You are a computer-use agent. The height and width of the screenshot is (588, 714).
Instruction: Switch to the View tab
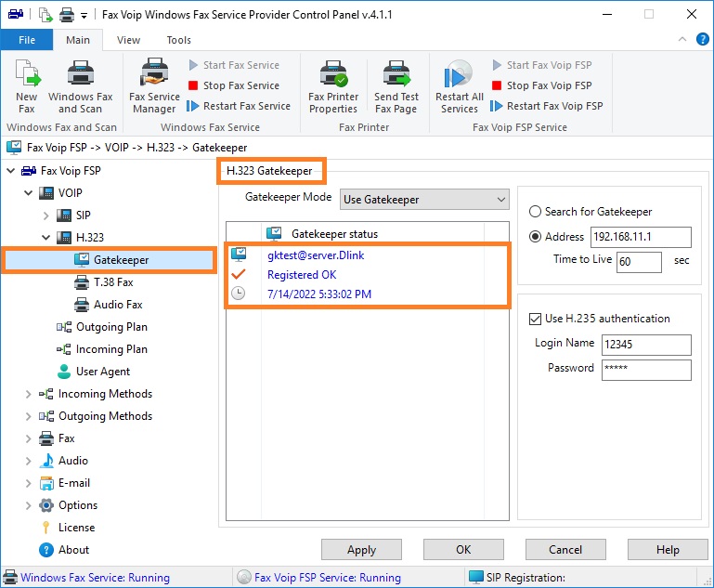(x=128, y=40)
